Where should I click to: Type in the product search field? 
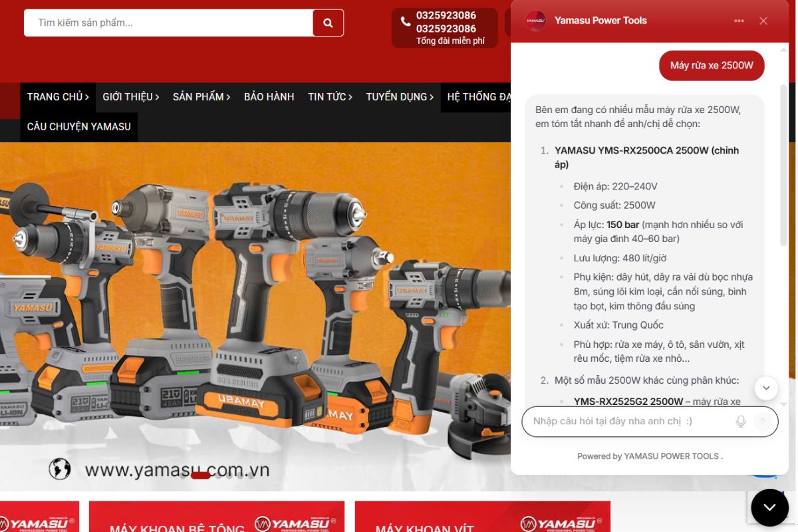coord(168,23)
